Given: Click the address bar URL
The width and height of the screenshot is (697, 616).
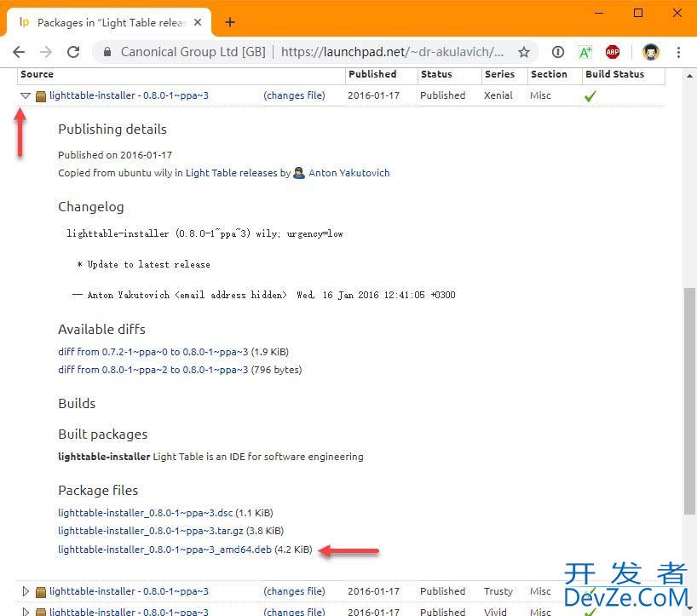Looking at the screenshot, I should pyautogui.click(x=392, y=52).
